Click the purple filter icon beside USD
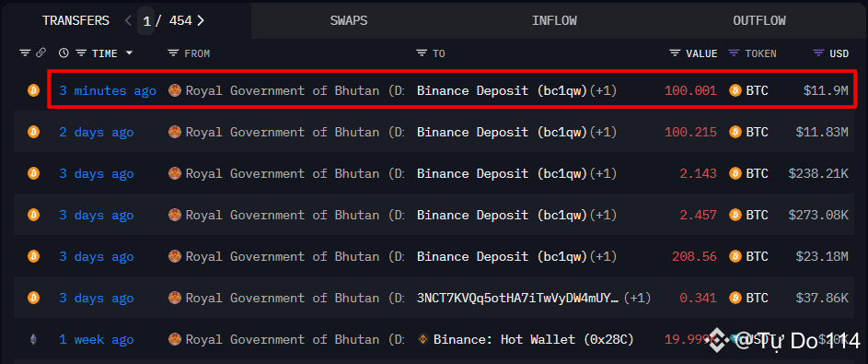Image resolution: width=868 pixels, height=364 pixels. [818, 53]
